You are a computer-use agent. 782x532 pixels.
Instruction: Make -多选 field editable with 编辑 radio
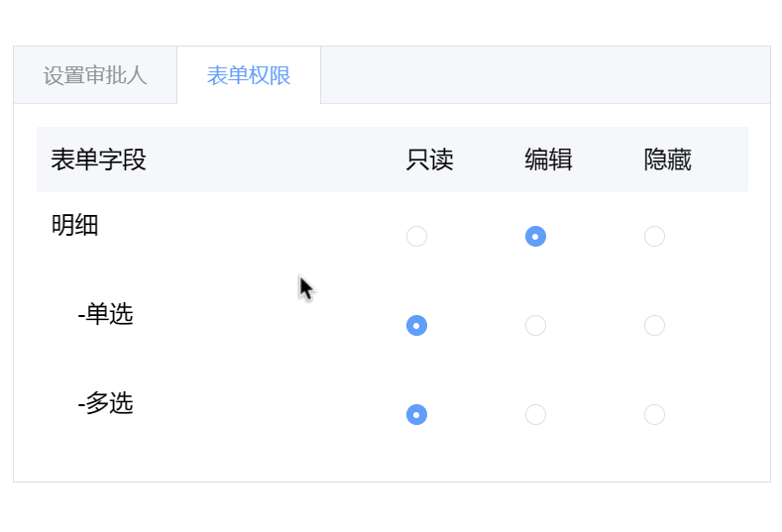click(x=535, y=415)
